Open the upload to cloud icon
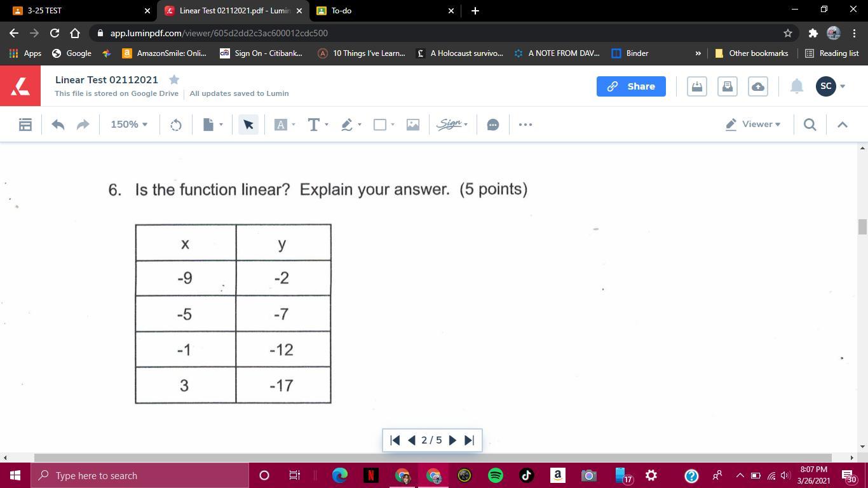The image size is (868, 488). (757, 86)
